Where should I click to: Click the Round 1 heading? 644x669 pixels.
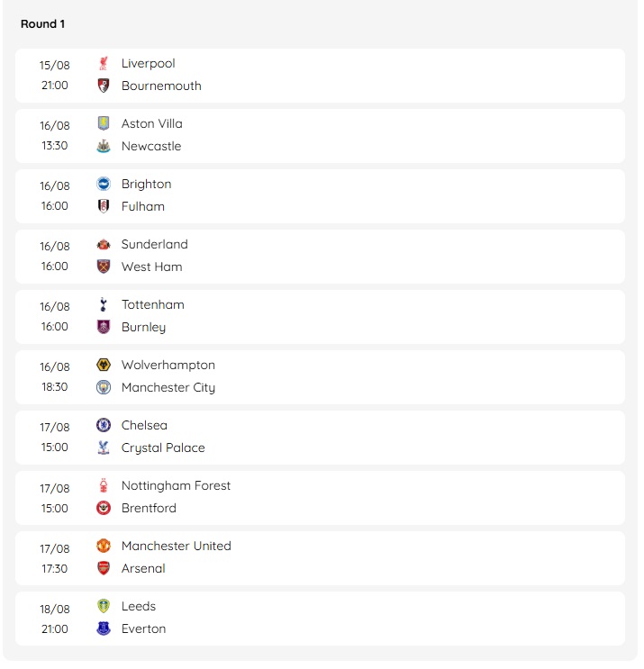tap(42, 24)
